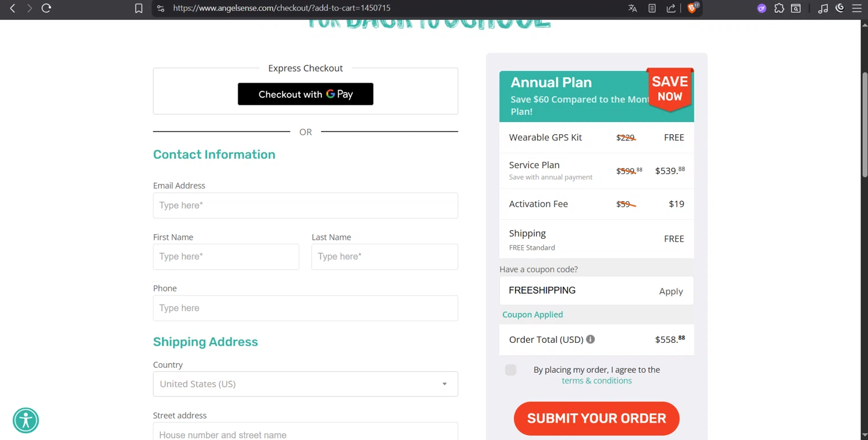Click the browser forward arrow
The image size is (868, 440).
click(x=29, y=8)
